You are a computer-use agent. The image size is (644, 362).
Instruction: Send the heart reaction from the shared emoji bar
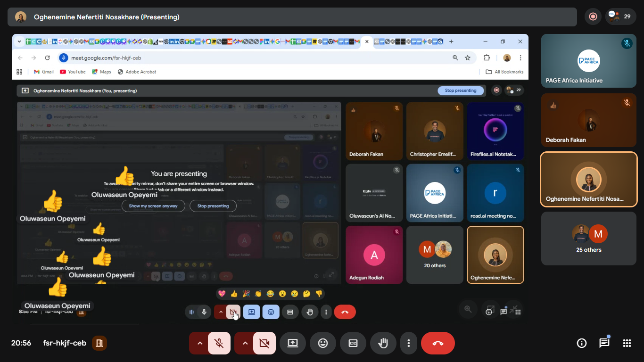(x=222, y=294)
